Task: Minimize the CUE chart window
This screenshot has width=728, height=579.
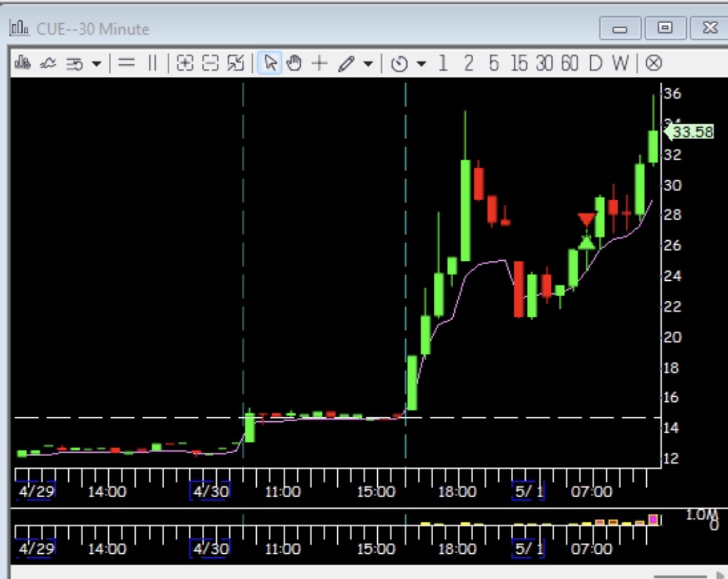Action: (x=621, y=29)
